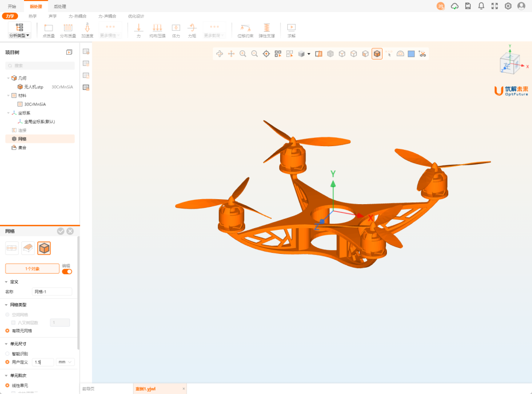Open the 优化设计 tab

tap(136, 16)
